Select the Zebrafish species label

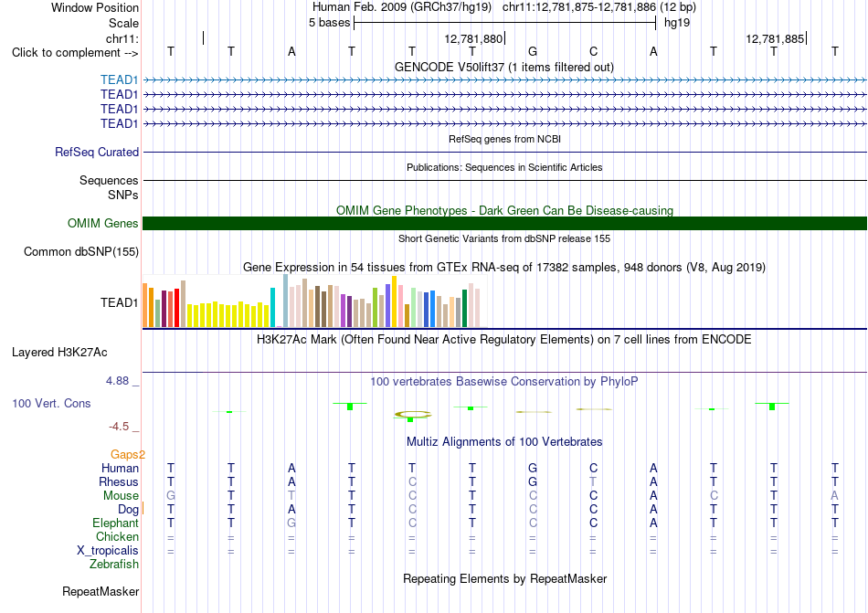114,564
